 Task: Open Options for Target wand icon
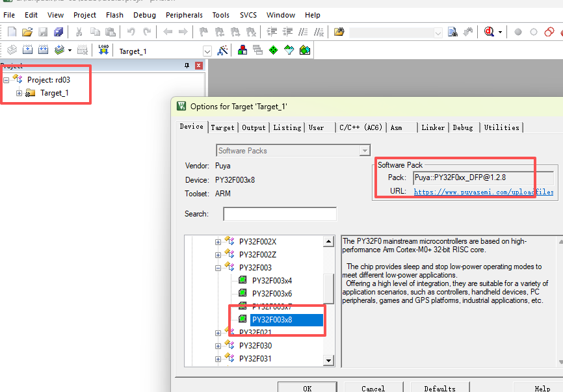pos(222,50)
